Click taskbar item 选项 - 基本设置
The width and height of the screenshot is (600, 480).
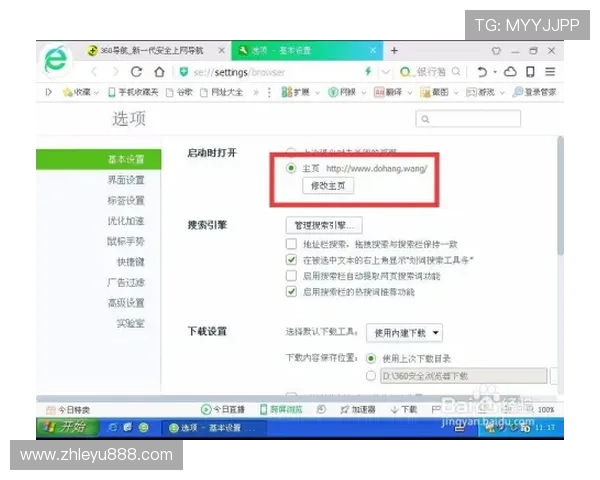click(213, 428)
